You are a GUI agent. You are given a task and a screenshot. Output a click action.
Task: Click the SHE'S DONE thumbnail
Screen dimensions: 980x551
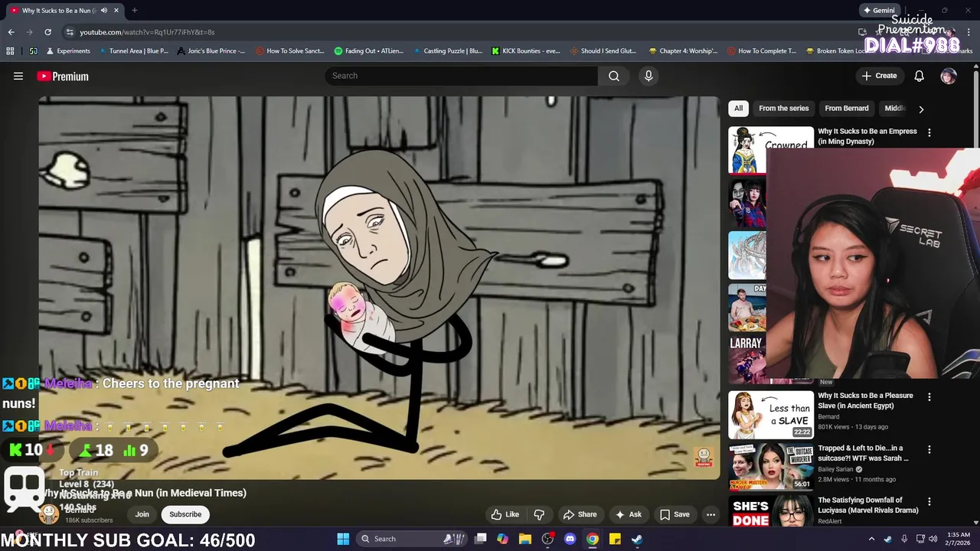click(771, 511)
